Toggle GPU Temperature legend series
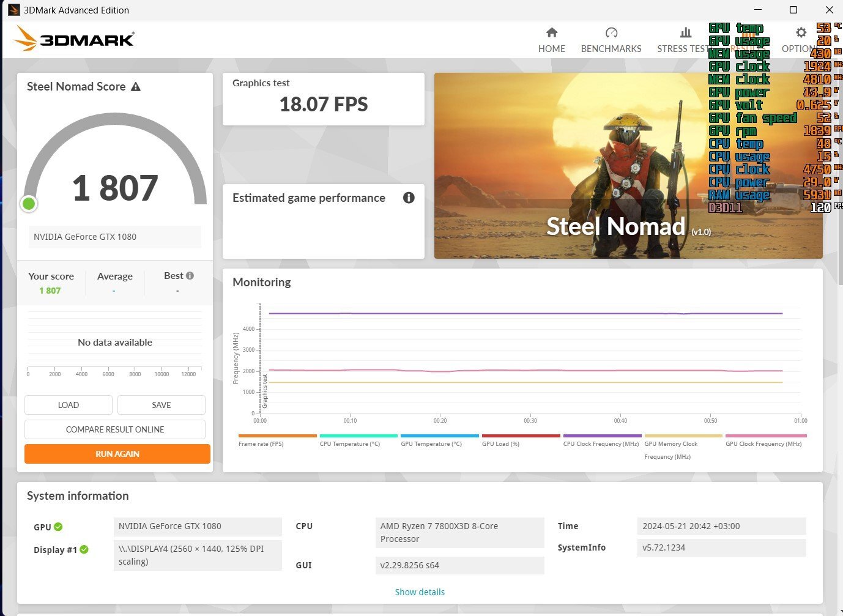 tap(440, 440)
